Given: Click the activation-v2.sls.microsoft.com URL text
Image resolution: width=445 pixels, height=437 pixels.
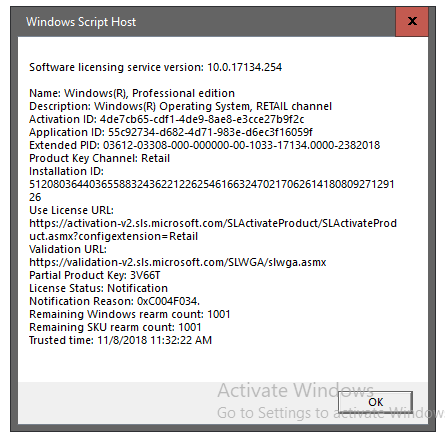Looking at the screenshot, I should tap(213, 230).
